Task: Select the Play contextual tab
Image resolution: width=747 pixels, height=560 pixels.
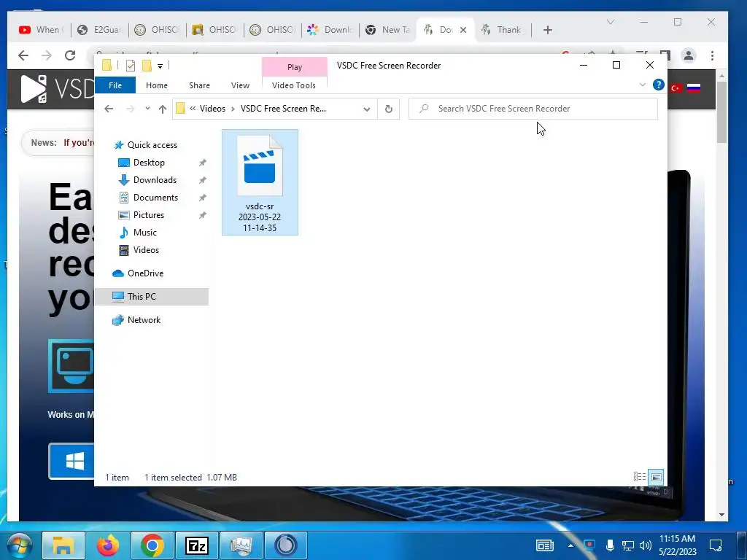Action: [295, 67]
